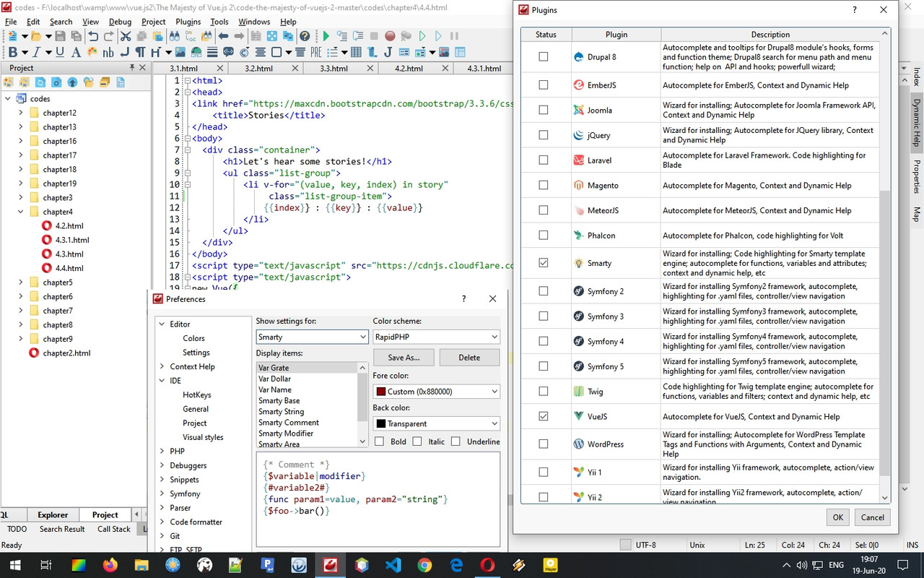
Task: Click OK in the Plugins dialog
Action: [838, 517]
